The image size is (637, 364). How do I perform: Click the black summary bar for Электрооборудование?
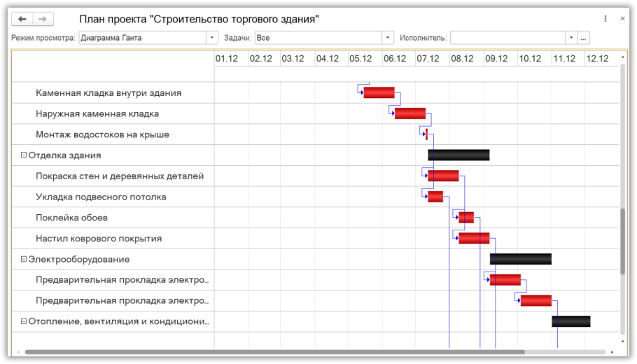point(520,259)
